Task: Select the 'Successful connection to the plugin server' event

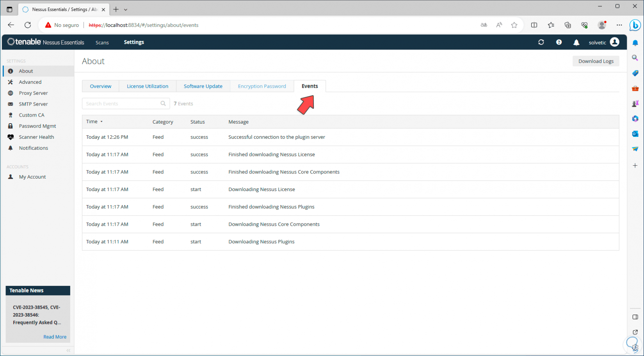Action: click(350, 137)
